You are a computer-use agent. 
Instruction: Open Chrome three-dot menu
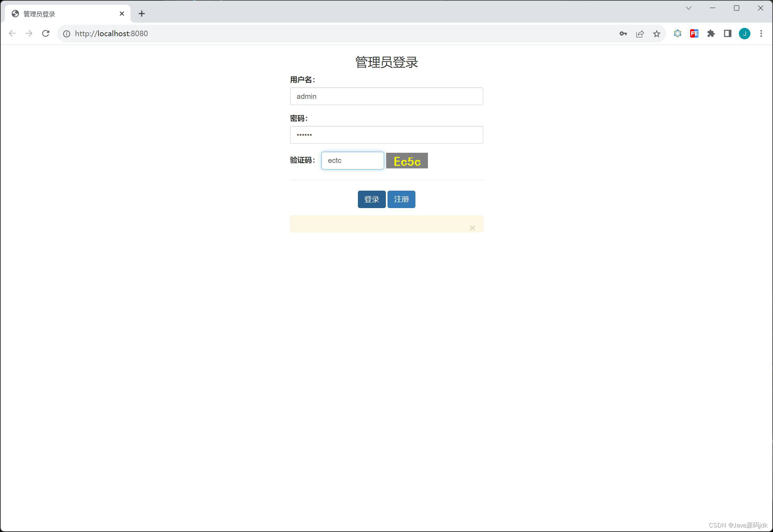(x=761, y=33)
